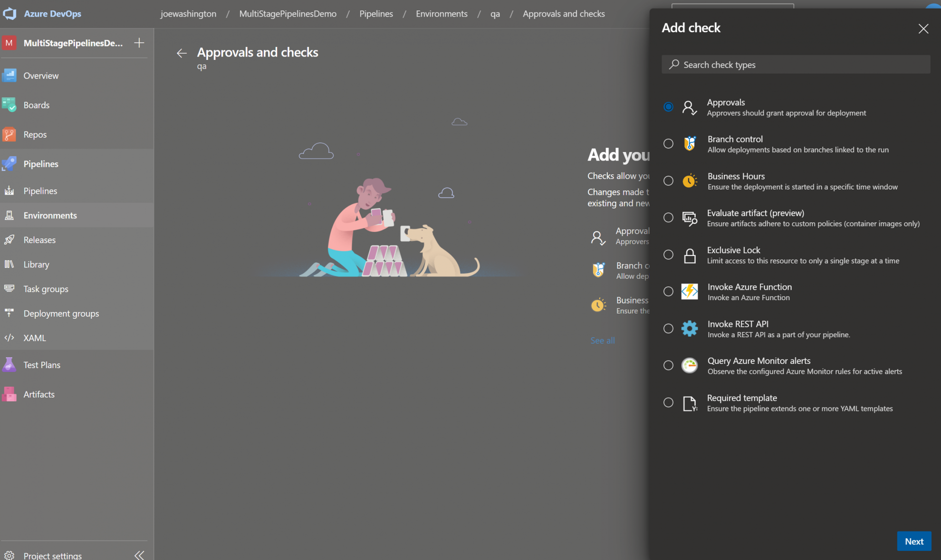
Task: Click the plus icon next to project name
Action: pos(139,43)
